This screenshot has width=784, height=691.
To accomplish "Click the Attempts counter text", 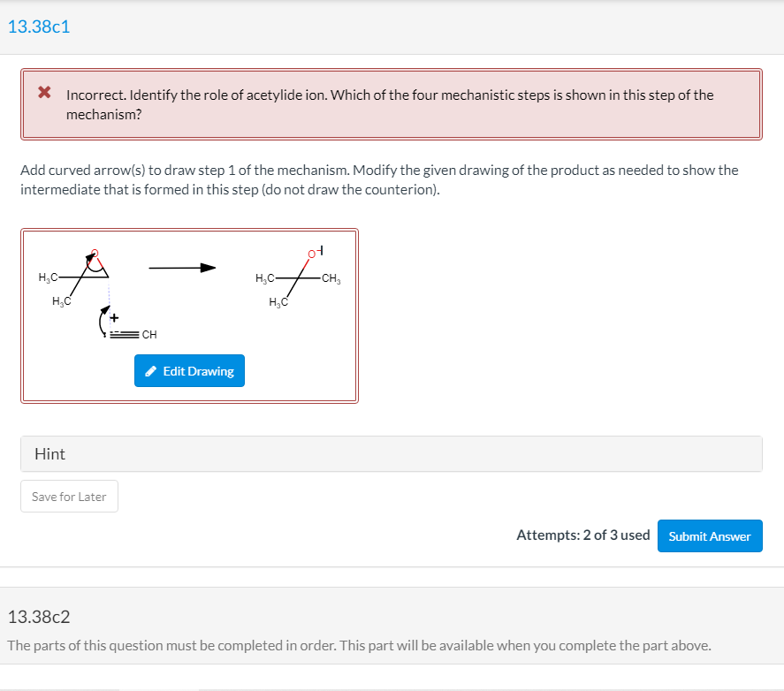I will (583, 535).
